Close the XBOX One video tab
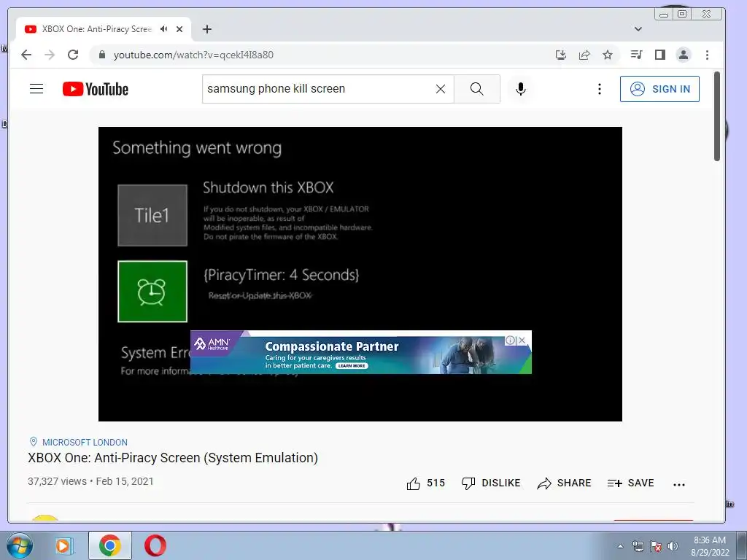This screenshot has width=747, height=560. (x=179, y=29)
